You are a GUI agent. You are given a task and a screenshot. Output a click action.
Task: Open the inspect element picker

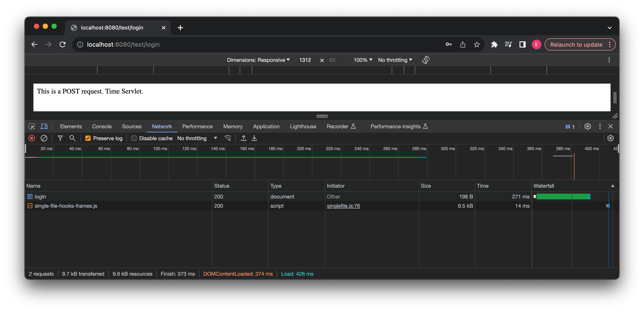(x=31, y=126)
